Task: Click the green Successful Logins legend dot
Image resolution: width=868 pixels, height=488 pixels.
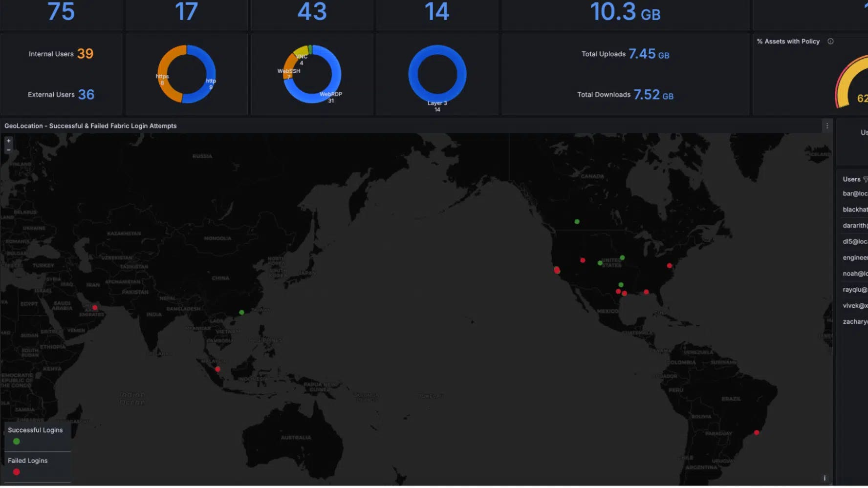Action: [17, 442]
